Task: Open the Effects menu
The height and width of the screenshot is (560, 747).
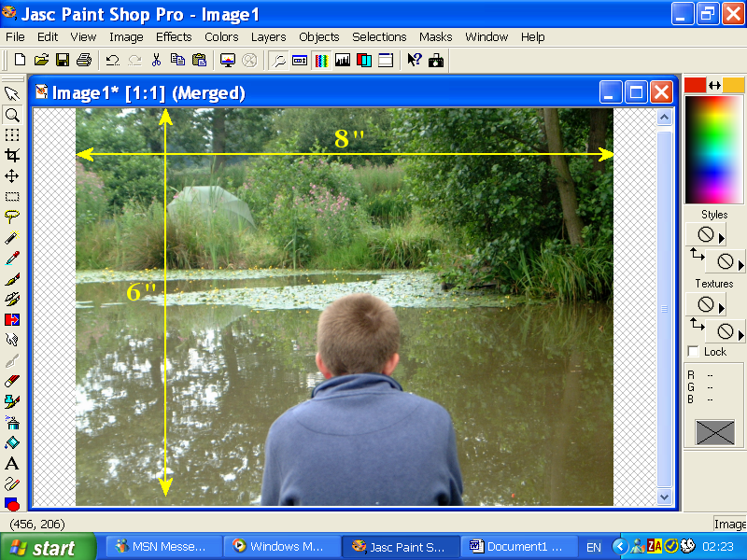Action: click(x=174, y=37)
